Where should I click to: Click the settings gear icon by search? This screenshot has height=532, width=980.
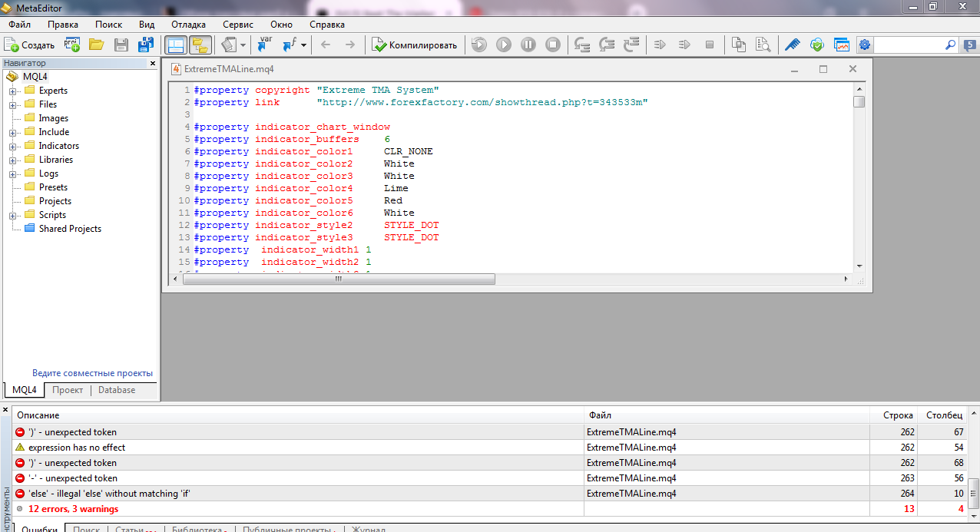point(865,45)
